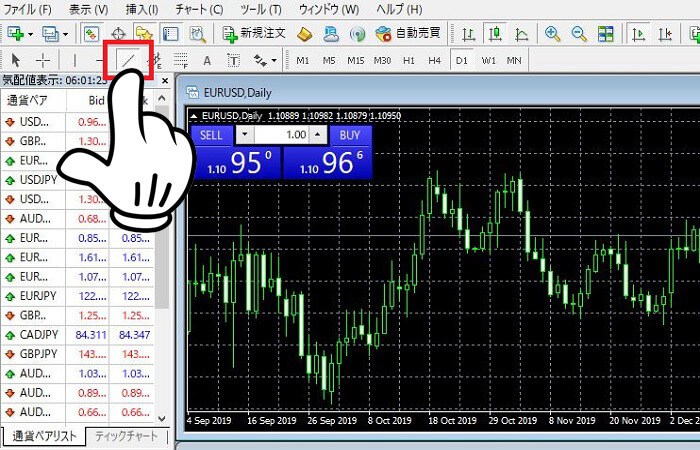Collapse one-click trading panel triangle
This screenshot has width=700, height=450.
(x=194, y=117)
